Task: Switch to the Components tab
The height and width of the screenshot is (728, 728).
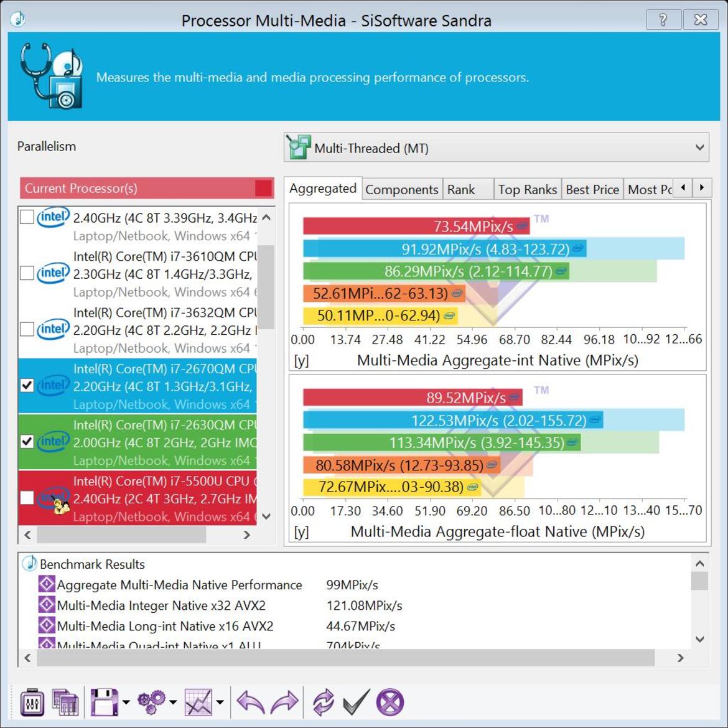Action: (401, 189)
